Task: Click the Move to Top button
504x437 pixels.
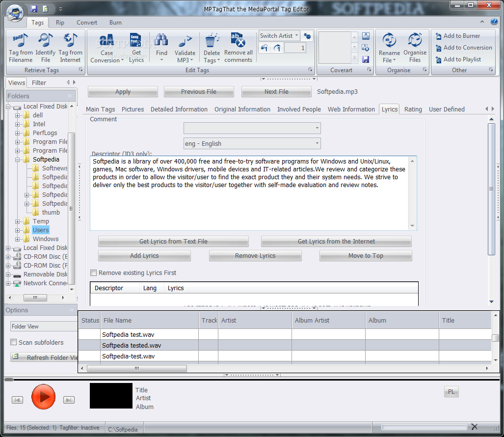Action: pyautogui.click(x=366, y=256)
